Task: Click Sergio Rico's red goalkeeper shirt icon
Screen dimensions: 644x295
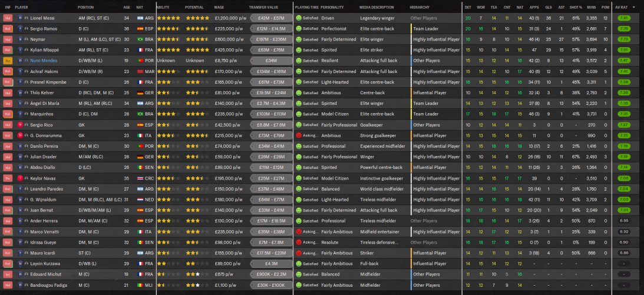Action: tap(20, 125)
